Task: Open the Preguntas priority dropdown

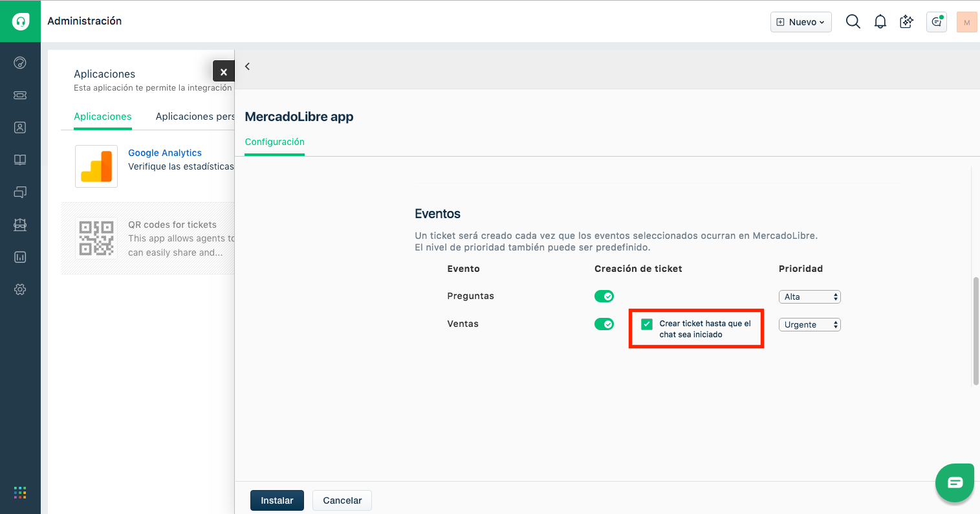Action: pos(809,296)
